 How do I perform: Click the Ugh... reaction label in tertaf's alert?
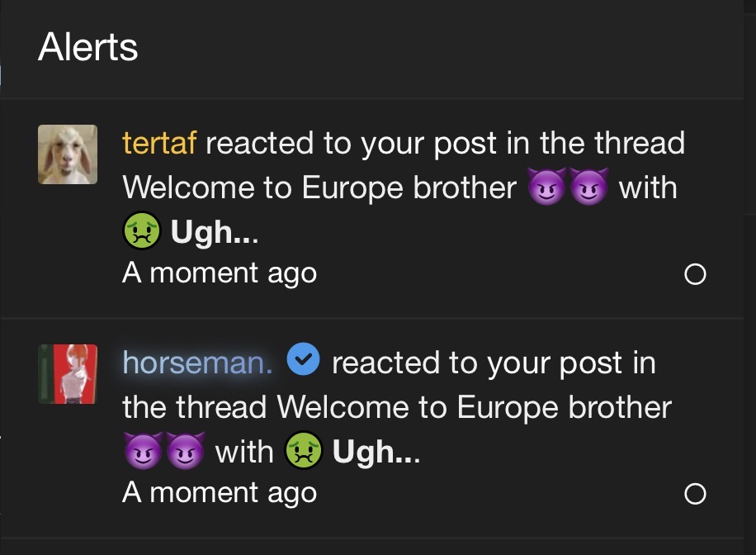coord(215,233)
